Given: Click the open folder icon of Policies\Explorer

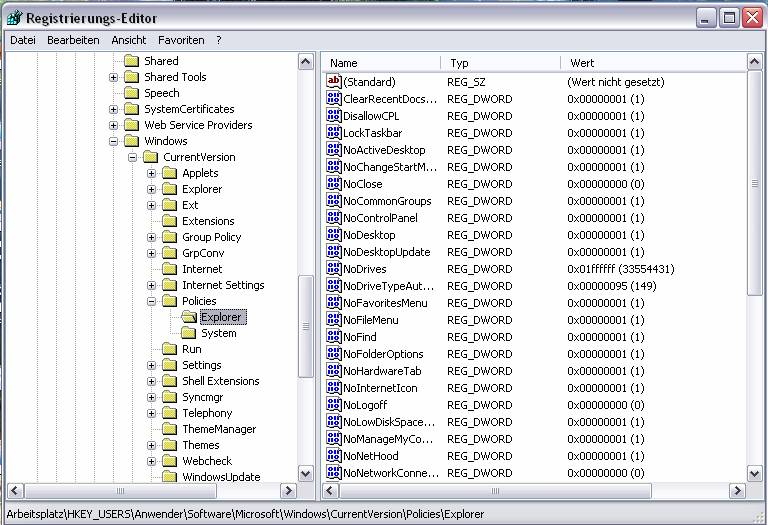Looking at the screenshot, I should click(x=189, y=317).
